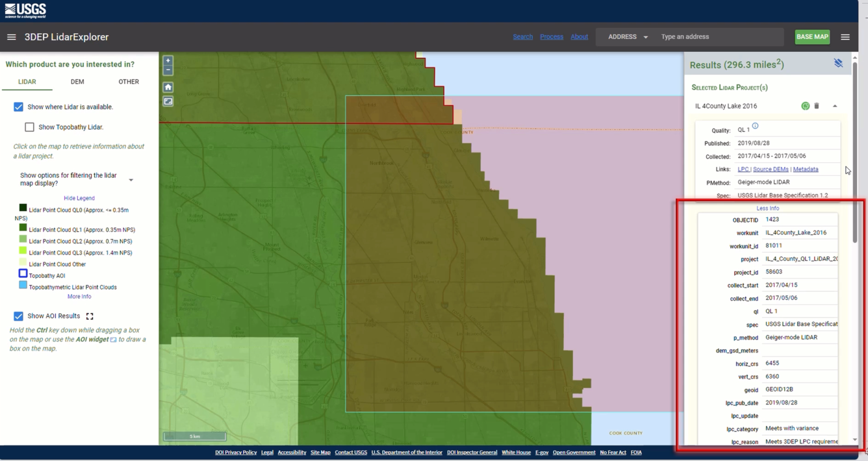Click the BASE MAP button
868x461 pixels.
click(x=811, y=37)
